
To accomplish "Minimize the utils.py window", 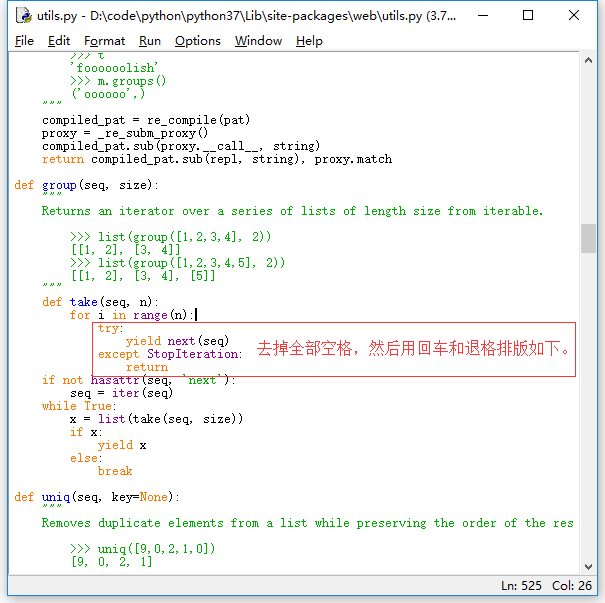I will [482, 15].
